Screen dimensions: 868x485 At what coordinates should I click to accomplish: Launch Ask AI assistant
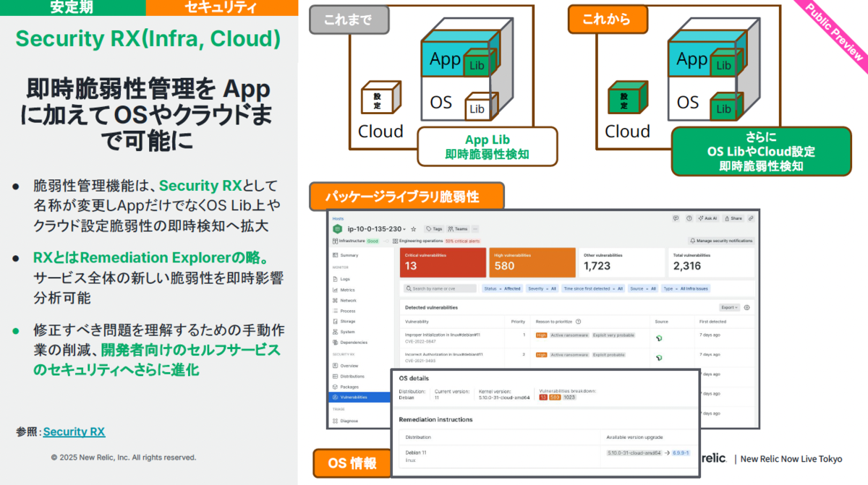point(707,218)
